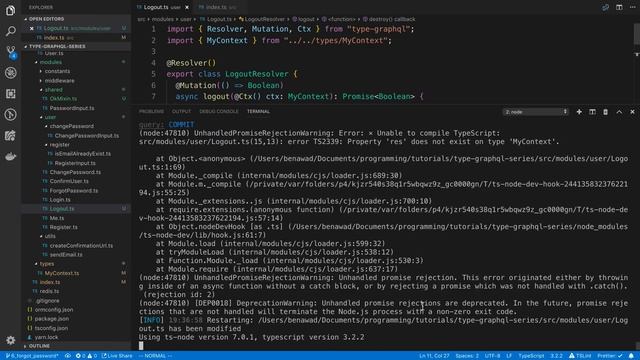Screen dimensions: 640x360
Task: Switch to the OUTPUT panel tab
Action: (x=181, y=111)
